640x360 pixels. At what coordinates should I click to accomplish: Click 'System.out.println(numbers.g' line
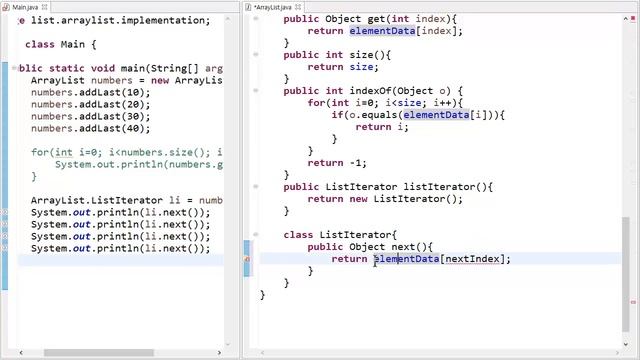(139, 164)
